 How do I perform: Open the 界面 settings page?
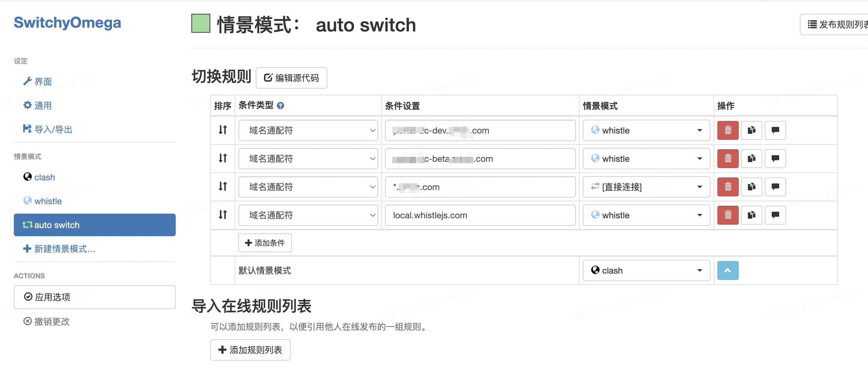(38, 82)
